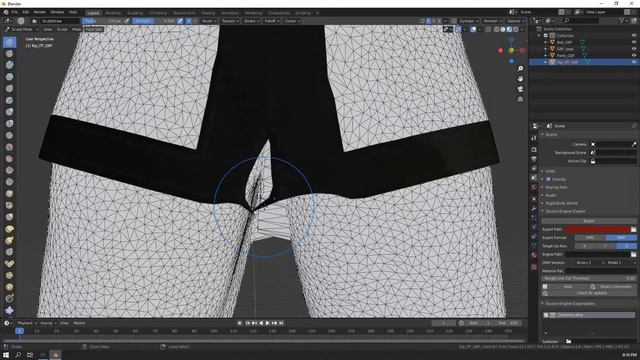This screenshot has width=640, height=360.
Task: Click folder icon beside Engine Path
Action: [633, 254]
